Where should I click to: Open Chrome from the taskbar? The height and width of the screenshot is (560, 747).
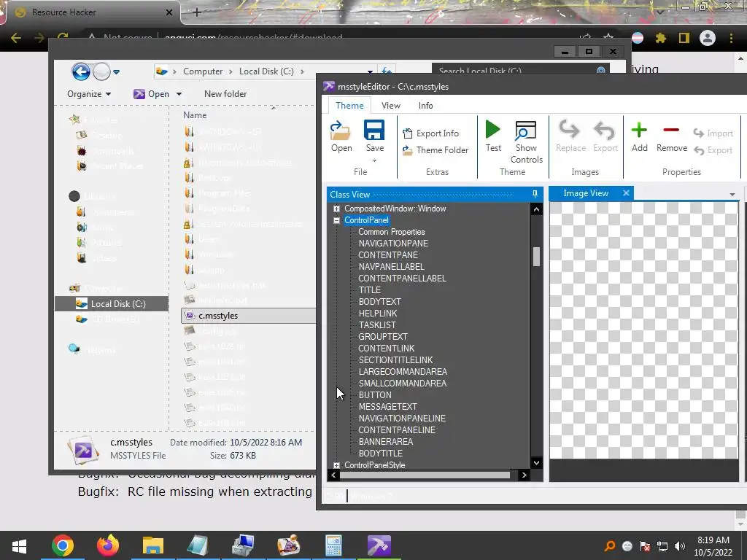tap(63, 545)
